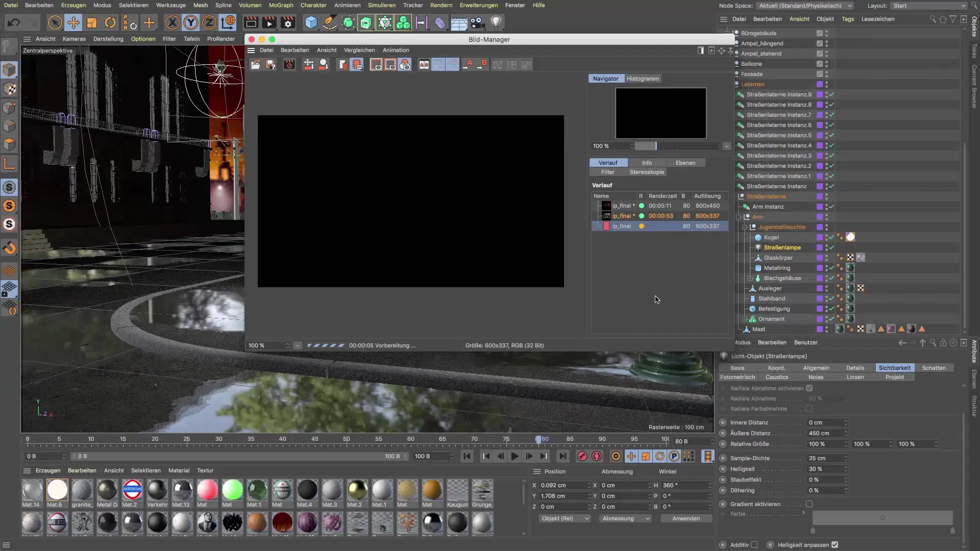Viewport: 980px width, 551px height.
Task: Toggle Z axis lock icon
Action: coord(209,22)
